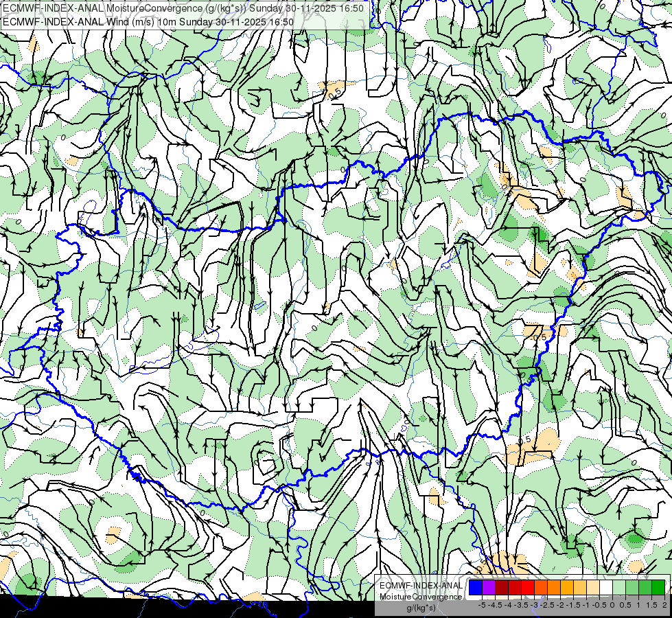This screenshot has width=672, height=618.
Task: Click the '1.5' legend tick label
Action: coord(652,605)
